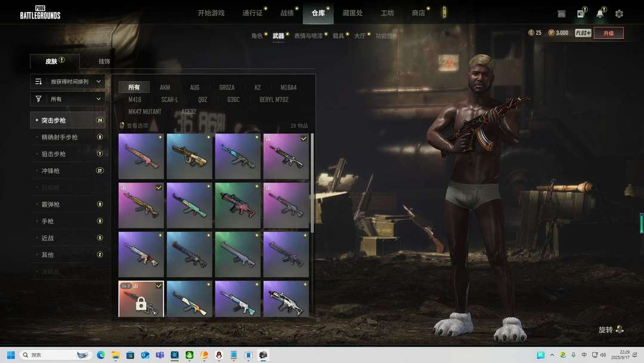Open the 战绩 tab
This screenshot has width=644, height=363.
click(x=287, y=13)
